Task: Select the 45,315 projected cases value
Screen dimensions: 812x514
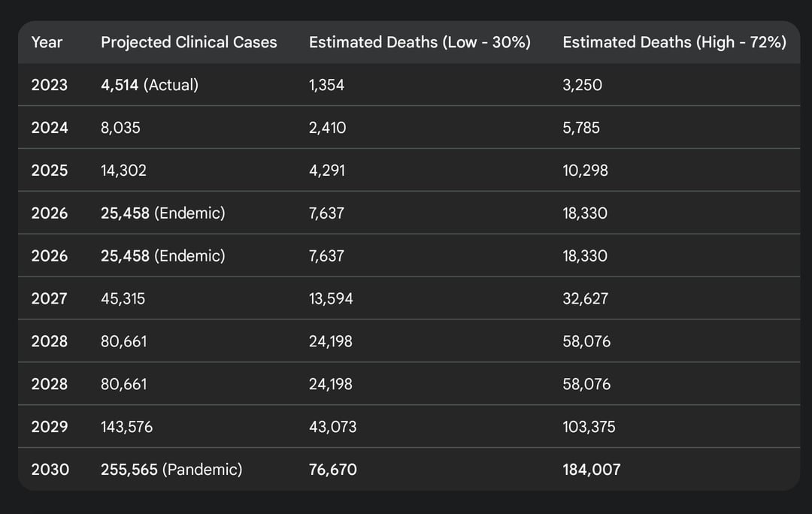Action: pos(123,298)
